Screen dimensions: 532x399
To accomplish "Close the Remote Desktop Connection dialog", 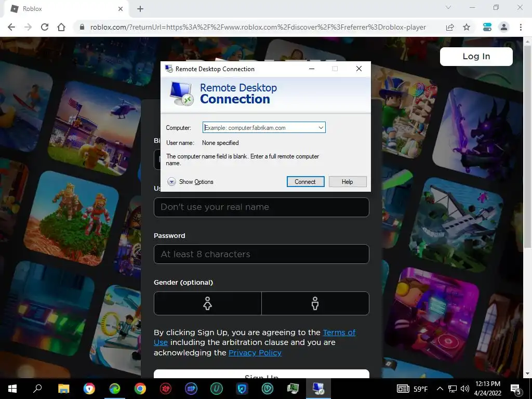I will click(359, 69).
